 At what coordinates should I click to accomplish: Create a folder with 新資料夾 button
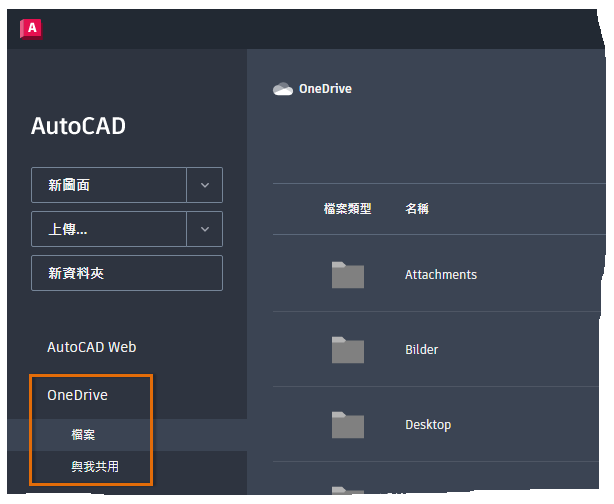click(x=127, y=273)
